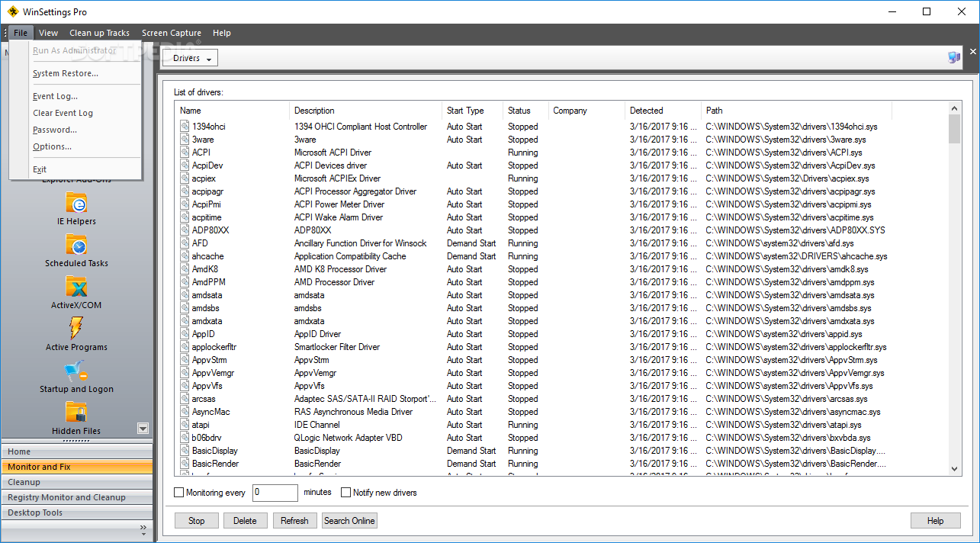The width and height of the screenshot is (980, 543).
Task: Click the AFD driver file icon
Action: coord(185,243)
